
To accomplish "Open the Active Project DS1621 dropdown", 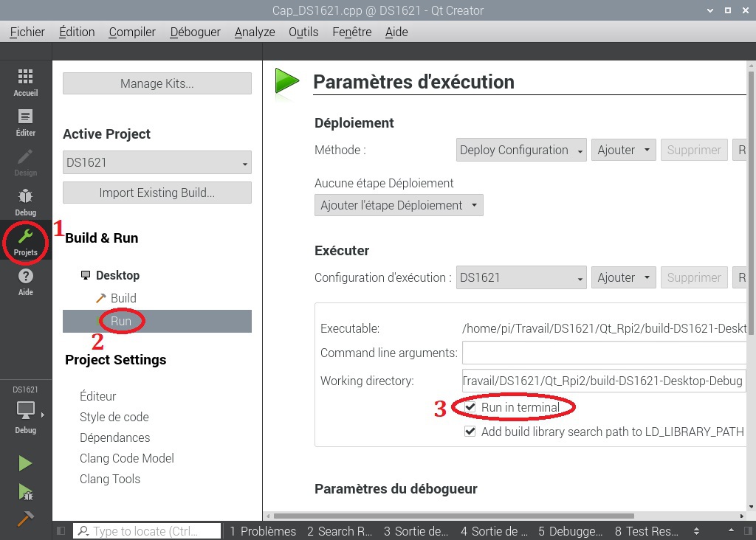I will [x=157, y=162].
